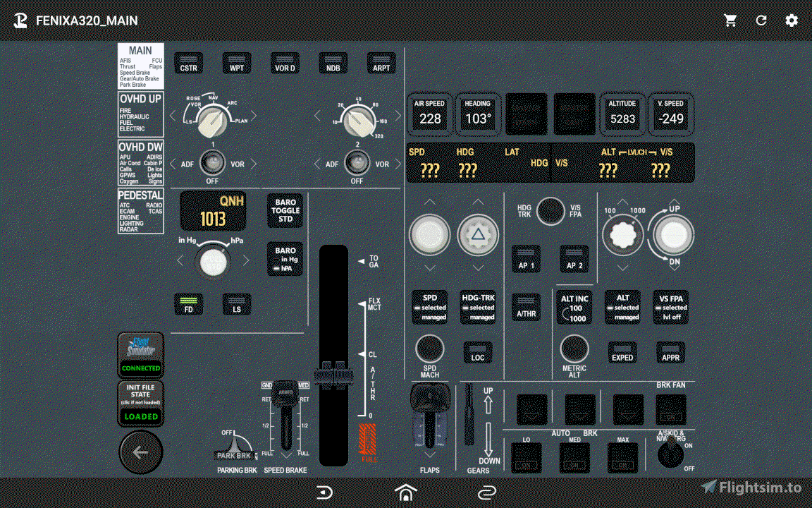Screen dimensions: 812x508
Task: Click the speed selector knob
Action: click(x=430, y=234)
